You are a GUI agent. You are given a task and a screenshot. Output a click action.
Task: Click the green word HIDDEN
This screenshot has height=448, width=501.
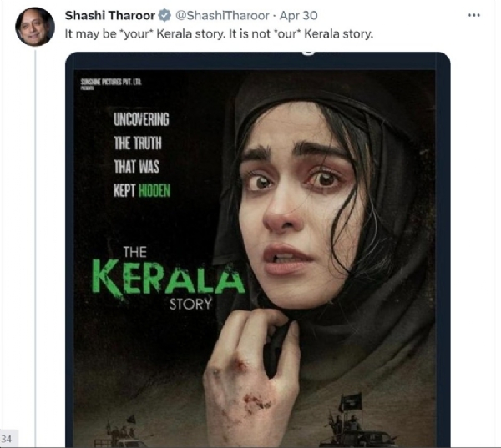(x=154, y=190)
